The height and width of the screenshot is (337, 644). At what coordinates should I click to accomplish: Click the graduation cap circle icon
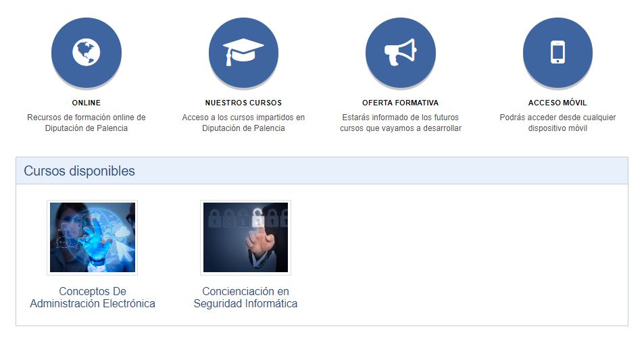point(243,53)
